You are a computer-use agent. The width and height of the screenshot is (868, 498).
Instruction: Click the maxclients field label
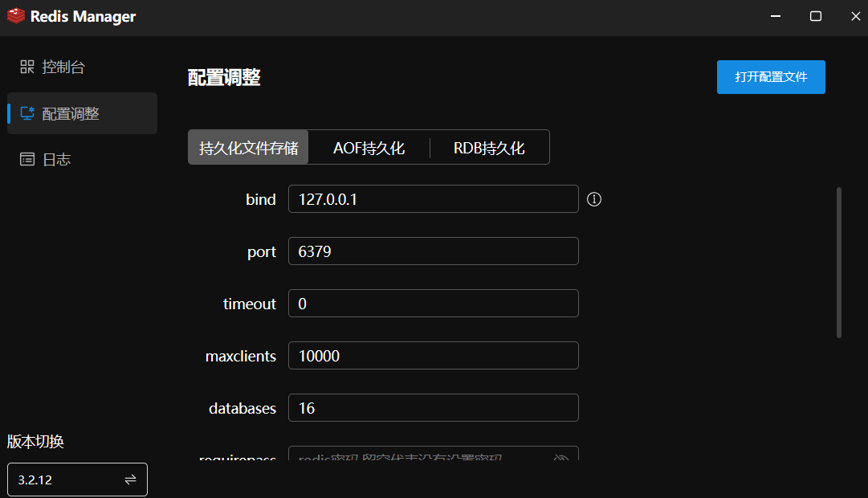pyautogui.click(x=241, y=356)
